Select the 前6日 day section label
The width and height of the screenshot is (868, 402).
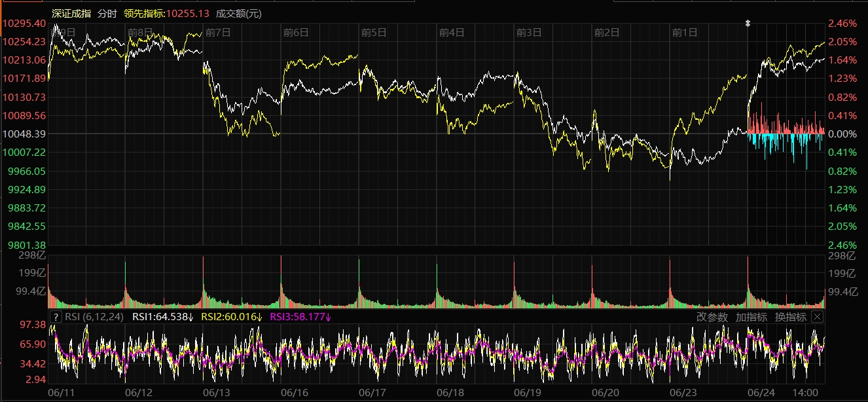(x=296, y=31)
